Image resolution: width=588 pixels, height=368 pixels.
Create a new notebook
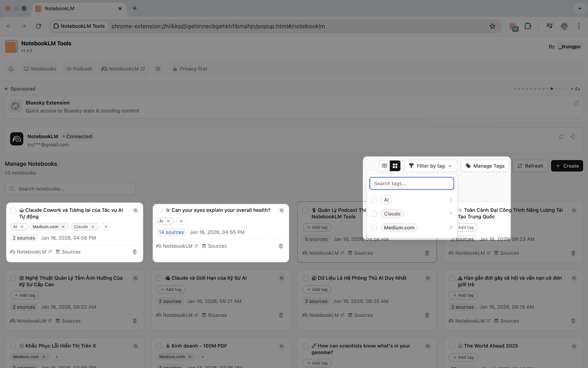[x=567, y=166]
